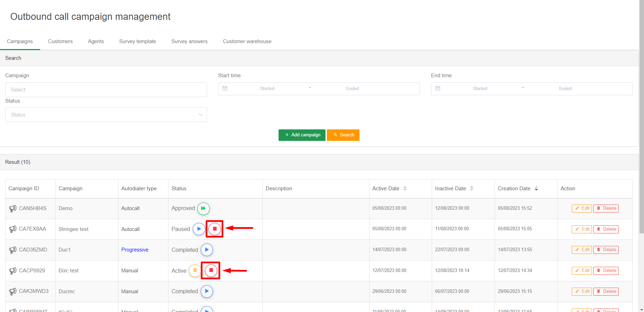
Task: Open the Campaign select box
Action: tap(106, 90)
